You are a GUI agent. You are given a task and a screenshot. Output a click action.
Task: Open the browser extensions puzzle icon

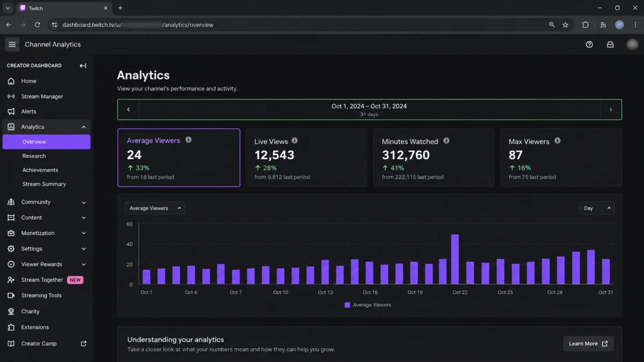pos(586,25)
